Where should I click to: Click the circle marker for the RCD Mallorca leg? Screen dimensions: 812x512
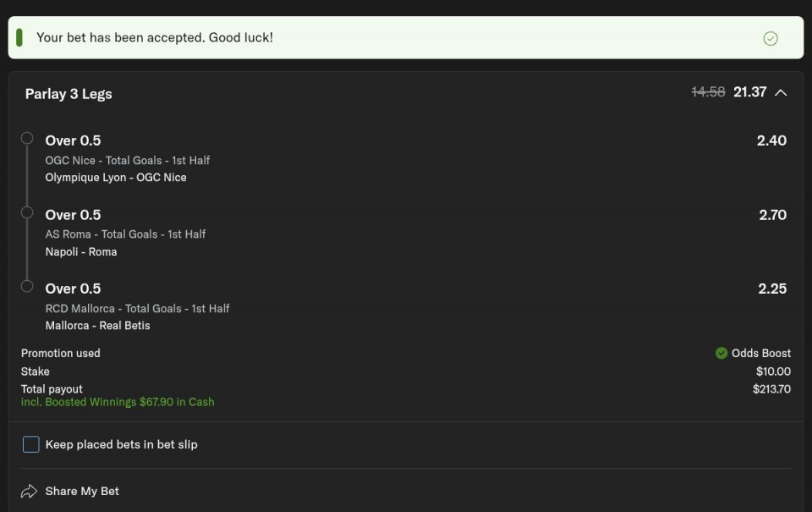tap(27, 286)
